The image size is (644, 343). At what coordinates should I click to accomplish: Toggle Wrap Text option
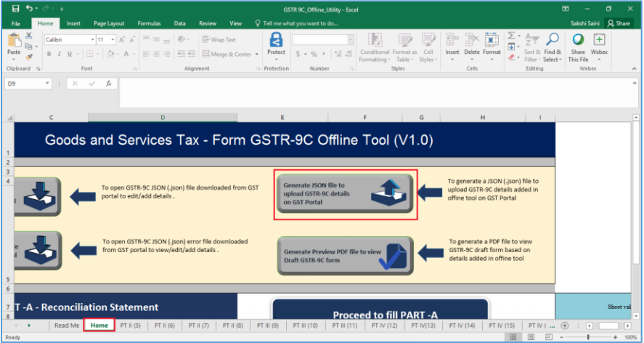pyautogui.click(x=219, y=39)
